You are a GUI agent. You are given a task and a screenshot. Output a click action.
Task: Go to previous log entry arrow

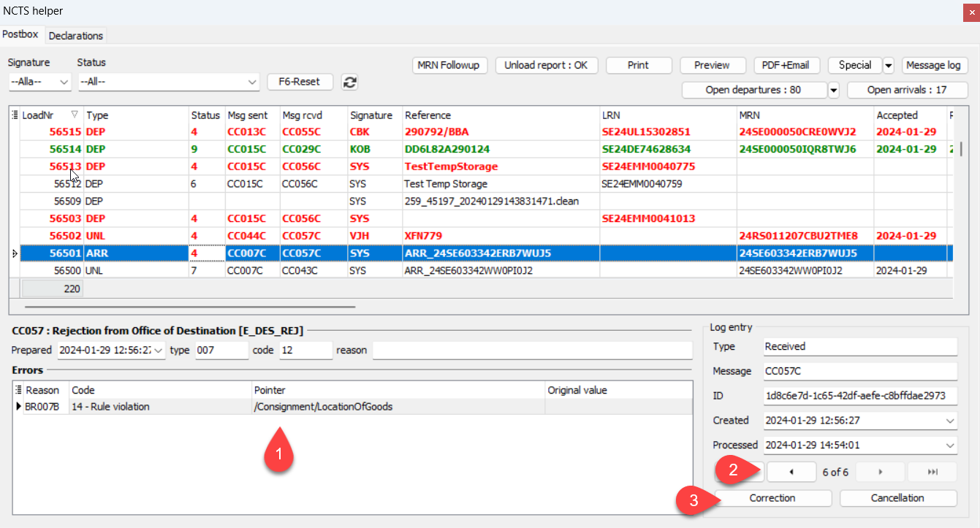(791, 472)
